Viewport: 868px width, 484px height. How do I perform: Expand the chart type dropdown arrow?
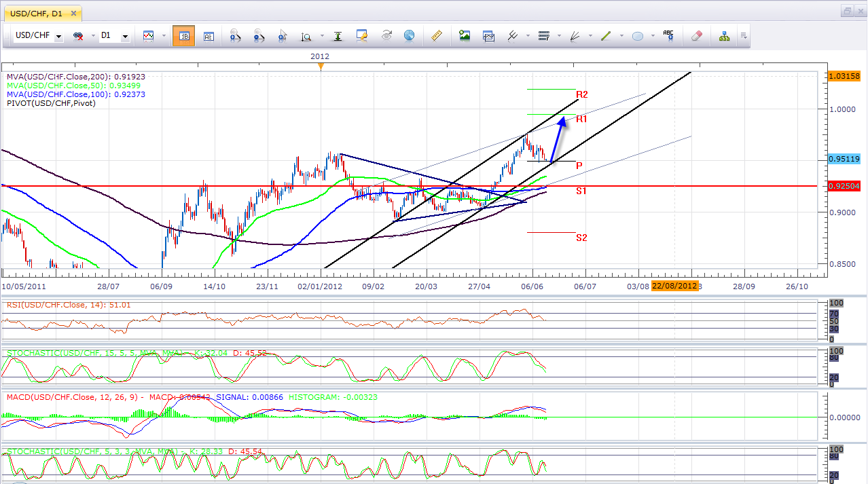click(x=163, y=36)
